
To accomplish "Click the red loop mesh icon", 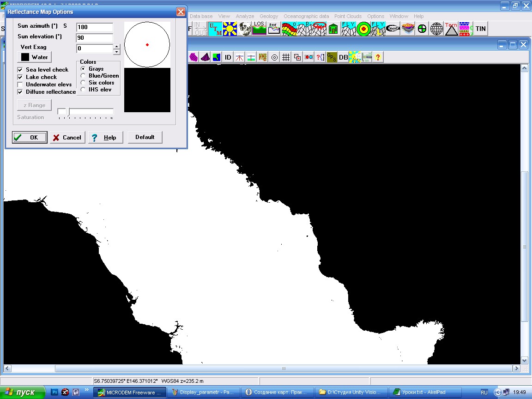I will click(x=319, y=29).
